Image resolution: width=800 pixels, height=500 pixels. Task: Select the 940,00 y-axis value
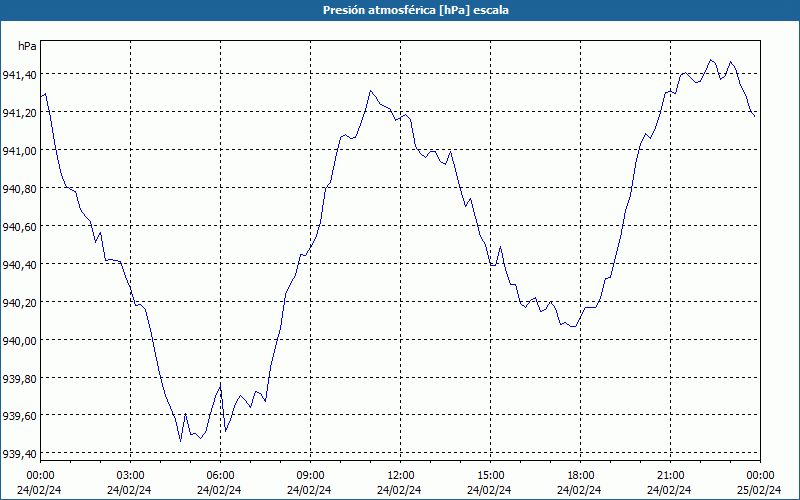19,340
